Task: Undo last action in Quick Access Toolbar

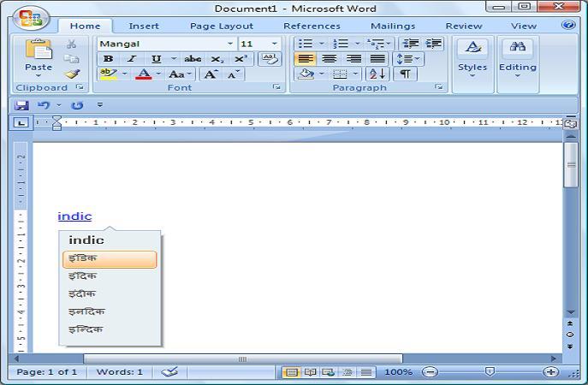Action: coord(44,105)
